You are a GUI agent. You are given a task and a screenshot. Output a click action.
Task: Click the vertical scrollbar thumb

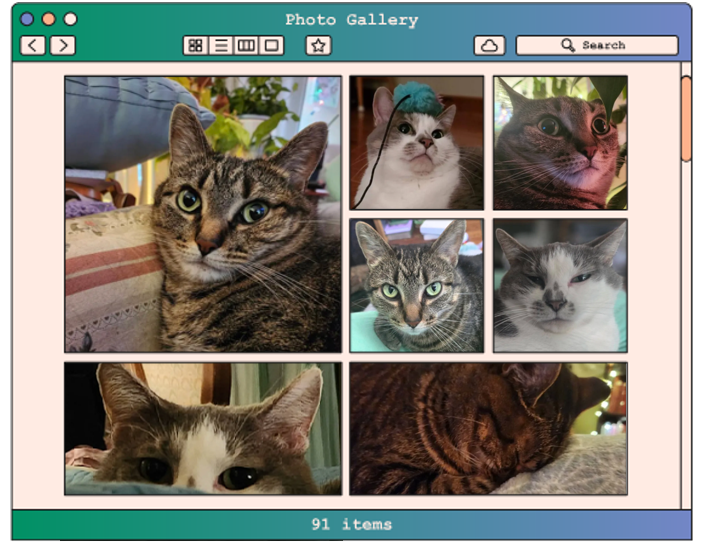click(686, 118)
